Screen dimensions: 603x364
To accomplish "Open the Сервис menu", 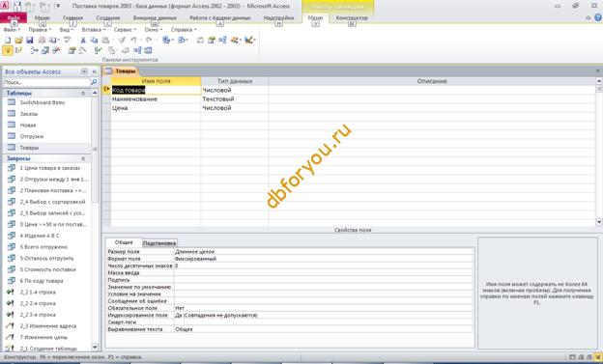I will pyautogui.click(x=125, y=30).
